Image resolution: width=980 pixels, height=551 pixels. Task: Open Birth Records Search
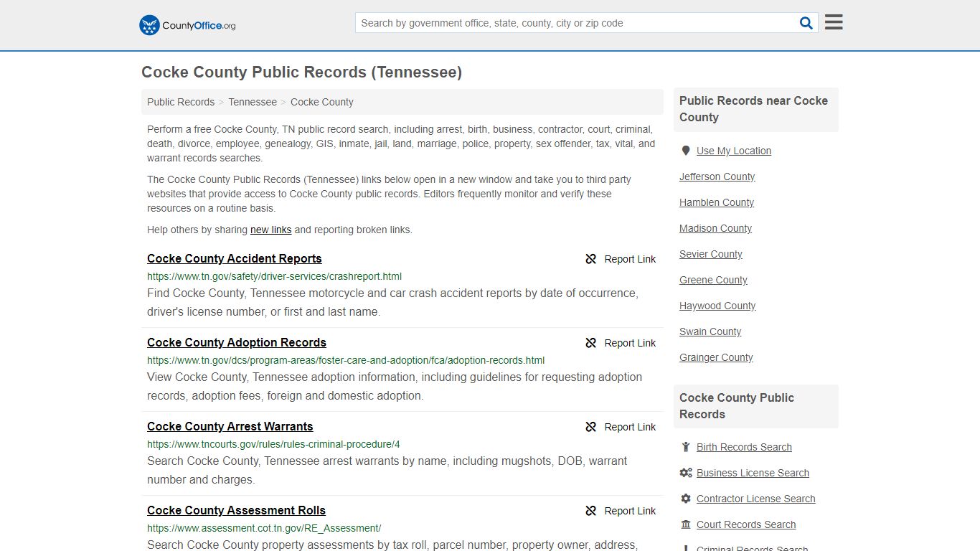(x=744, y=447)
